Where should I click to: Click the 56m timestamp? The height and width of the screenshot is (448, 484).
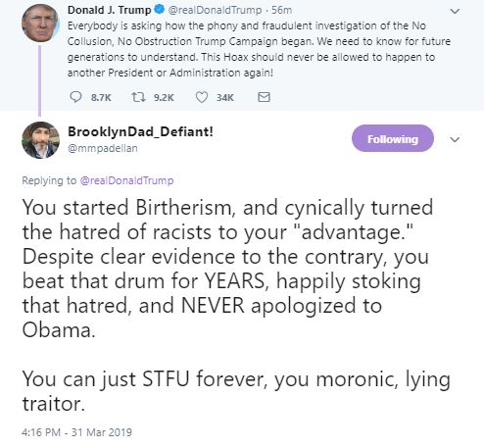[x=281, y=10]
